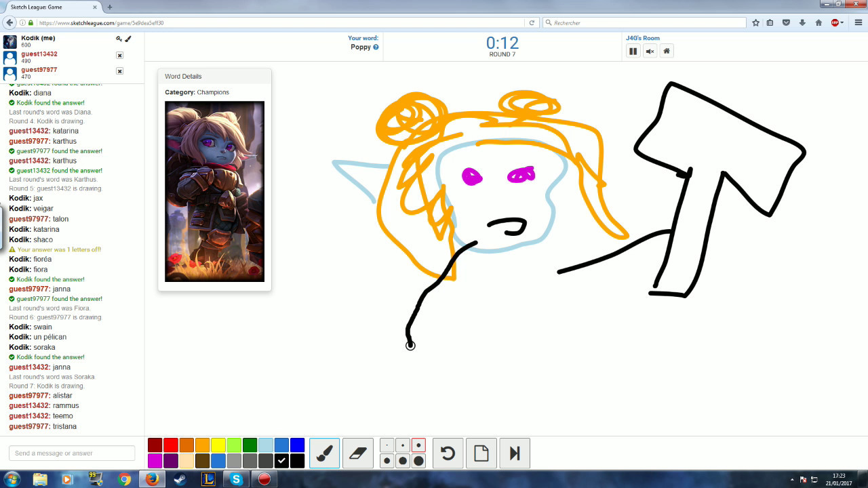Open the Firefox hamburger menu
Screen dimensions: 868x488
tap(858, 22)
